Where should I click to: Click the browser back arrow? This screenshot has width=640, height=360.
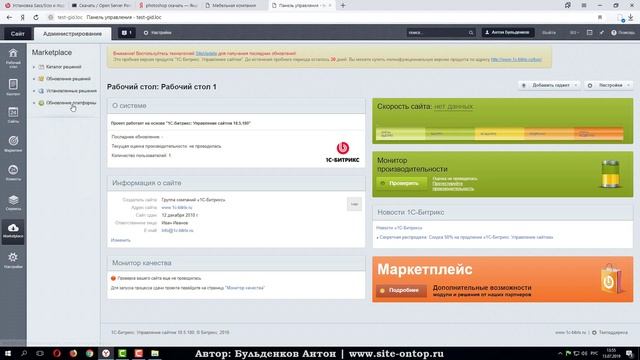pos(9,17)
